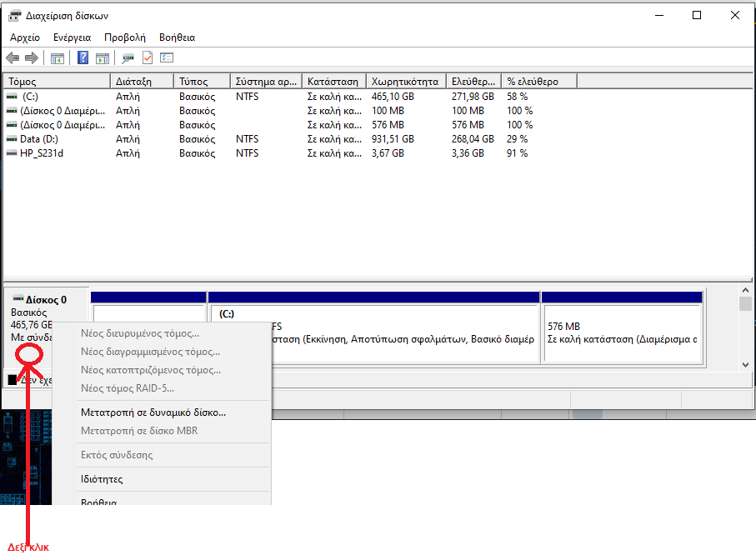Image resolution: width=756 pixels, height=560 pixels.
Task: Click the disk pane vertical scrollbar thumb
Action: click(745, 304)
